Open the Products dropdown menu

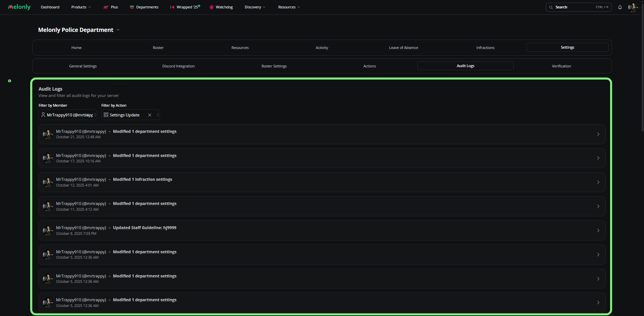(x=81, y=7)
